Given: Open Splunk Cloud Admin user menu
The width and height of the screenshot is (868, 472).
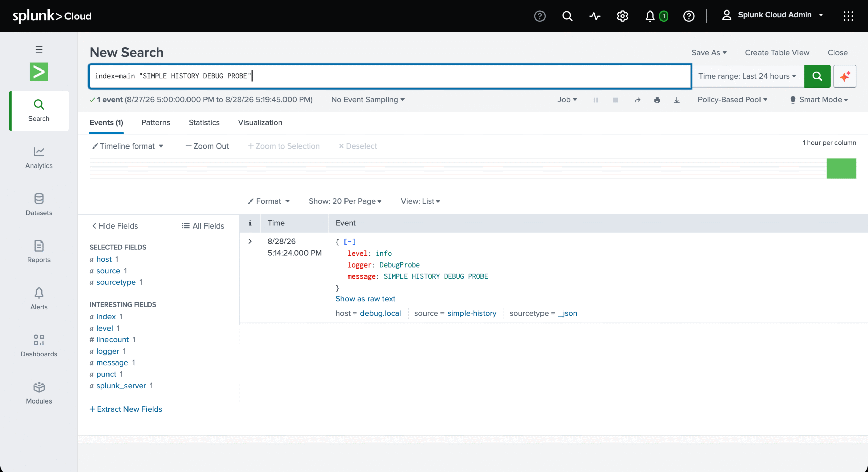Looking at the screenshot, I should click(x=772, y=15).
